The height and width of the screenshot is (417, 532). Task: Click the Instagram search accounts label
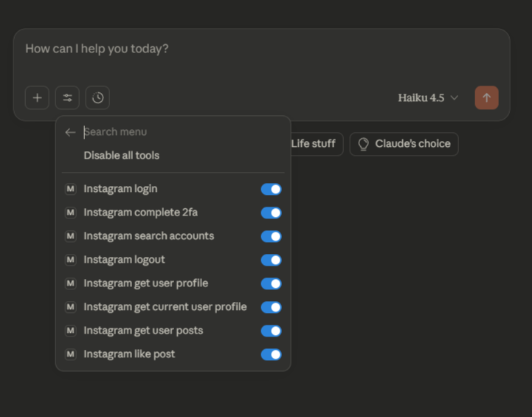click(149, 236)
